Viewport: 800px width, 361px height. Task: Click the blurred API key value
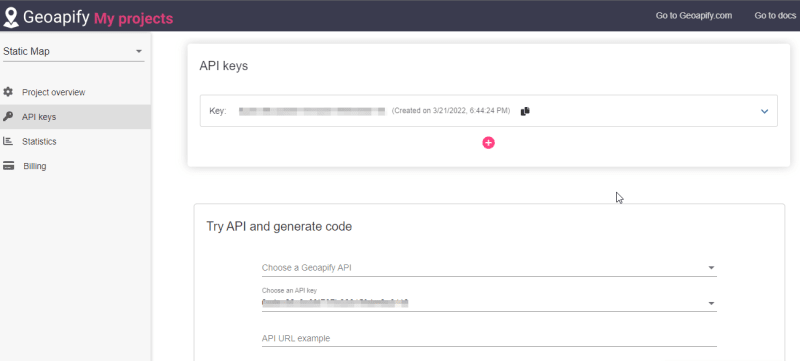(x=312, y=111)
